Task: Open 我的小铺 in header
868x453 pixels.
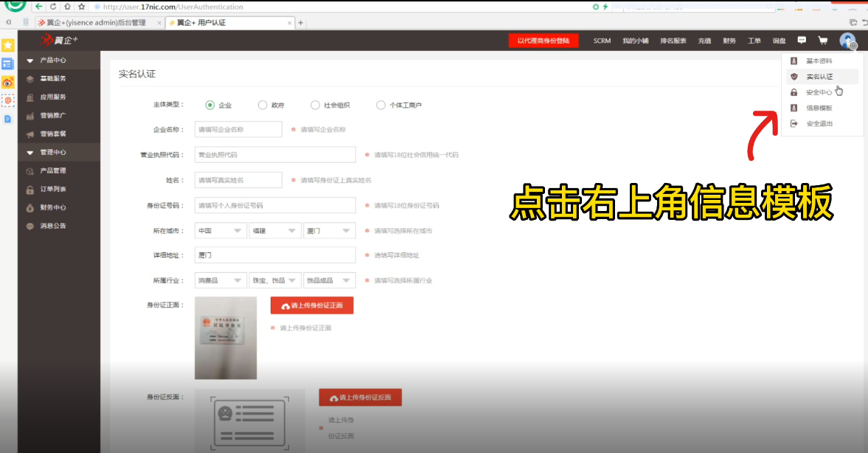Action: click(635, 41)
